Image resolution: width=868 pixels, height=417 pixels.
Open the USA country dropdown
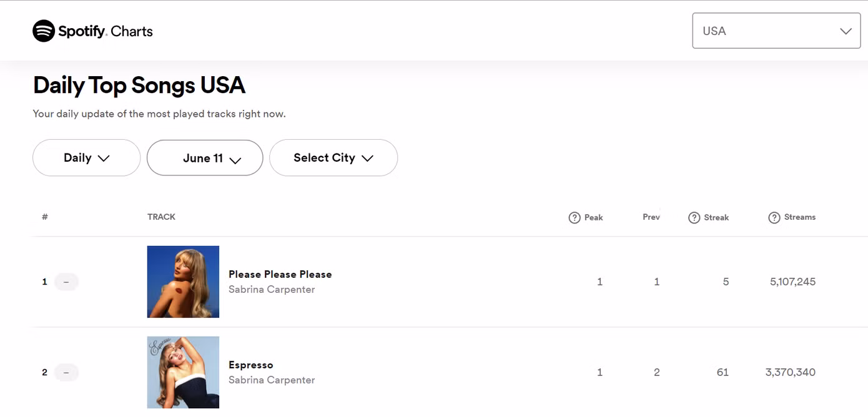tap(776, 31)
